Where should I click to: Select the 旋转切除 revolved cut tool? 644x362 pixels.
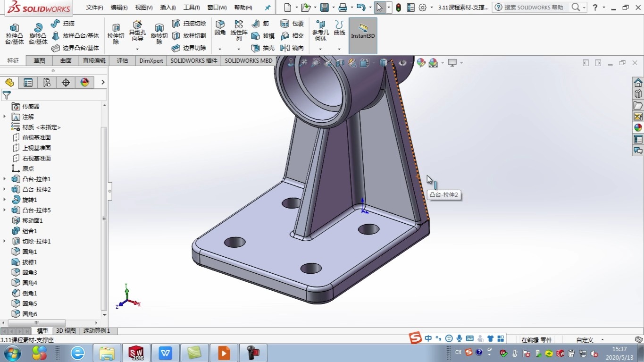pyautogui.click(x=159, y=34)
